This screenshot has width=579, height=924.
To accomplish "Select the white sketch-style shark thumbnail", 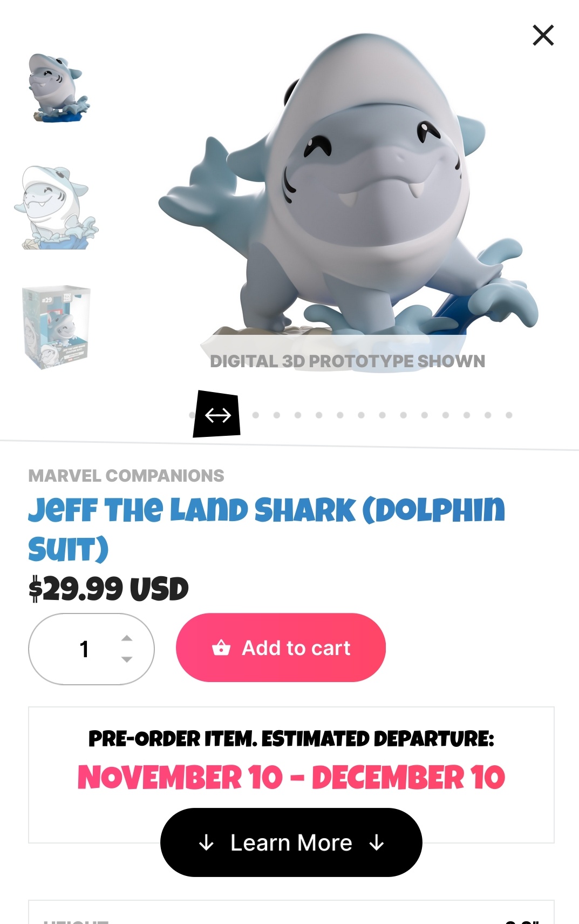I will [x=57, y=207].
